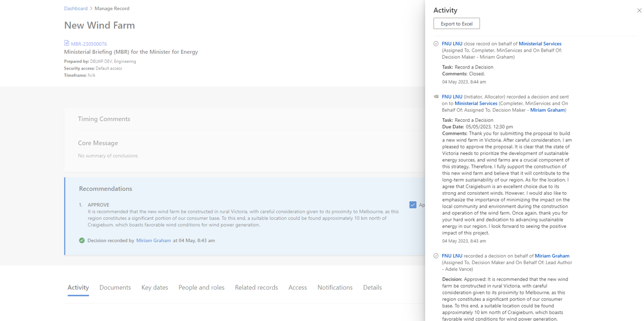Viewport: 644px width, 321px height.
Task: Expand the Timing Comments section
Action: click(104, 119)
